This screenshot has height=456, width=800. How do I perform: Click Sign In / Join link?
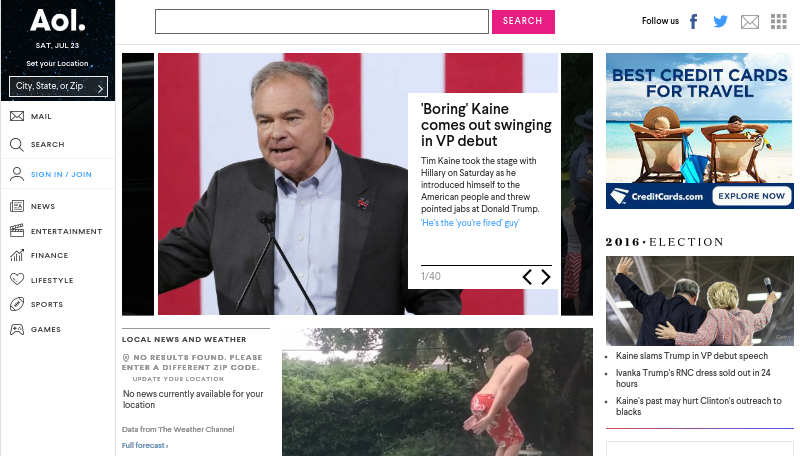tap(61, 174)
